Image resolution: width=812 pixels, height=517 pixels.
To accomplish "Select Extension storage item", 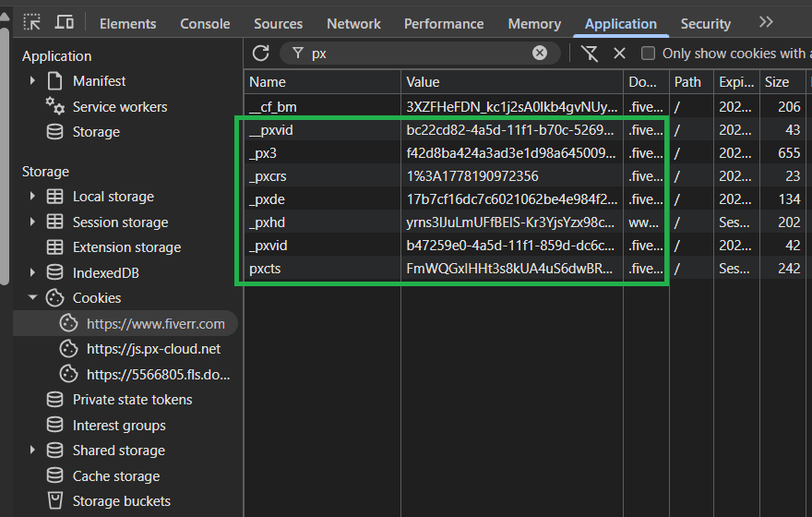I will (126, 247).
